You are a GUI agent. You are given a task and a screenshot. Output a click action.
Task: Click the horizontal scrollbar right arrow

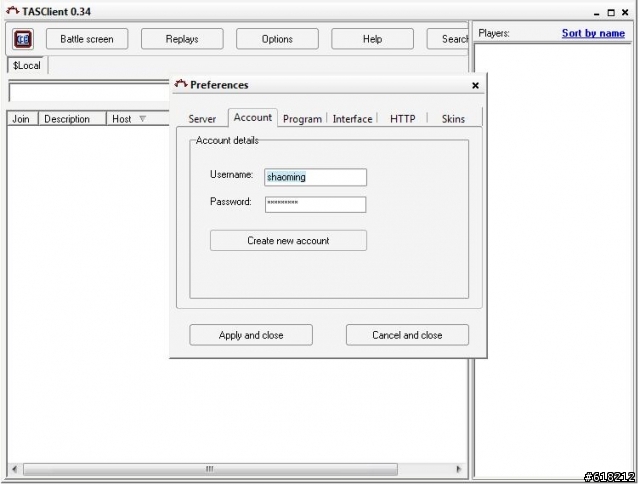pyautogui.click(x=459, y=469)
